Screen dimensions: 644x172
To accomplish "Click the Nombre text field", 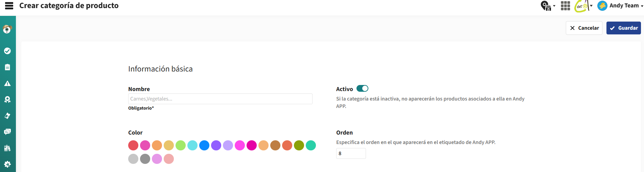I will point(220,99).
